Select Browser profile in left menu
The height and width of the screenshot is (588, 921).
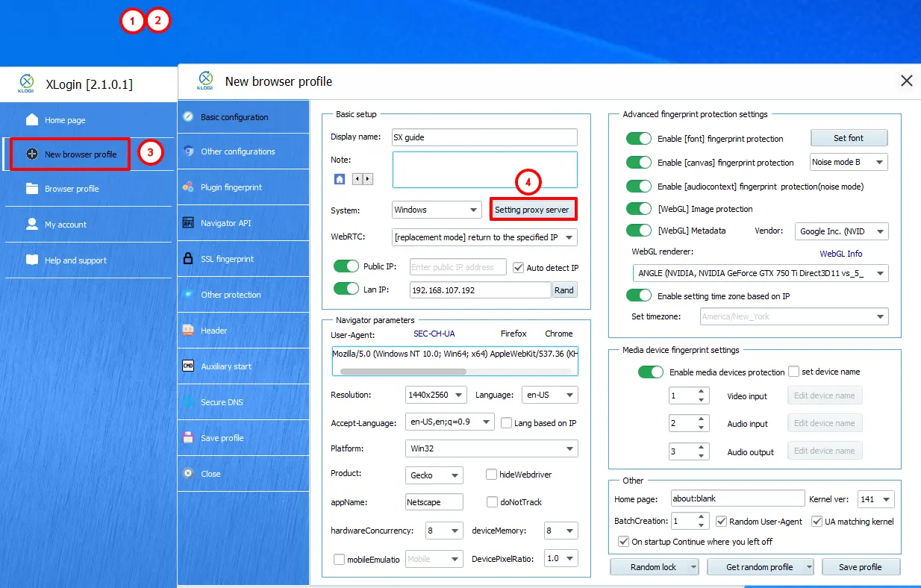click(72, 189)
